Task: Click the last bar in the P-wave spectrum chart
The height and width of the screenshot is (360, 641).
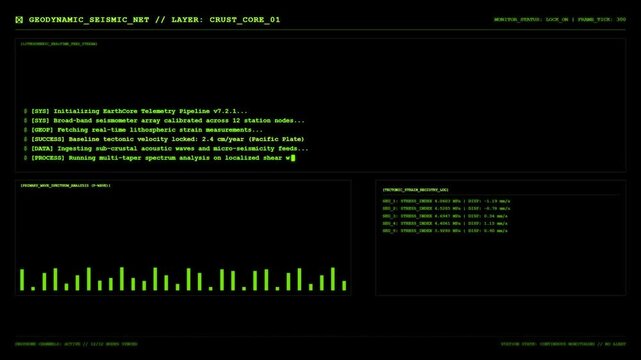Action: coord(344,286)
